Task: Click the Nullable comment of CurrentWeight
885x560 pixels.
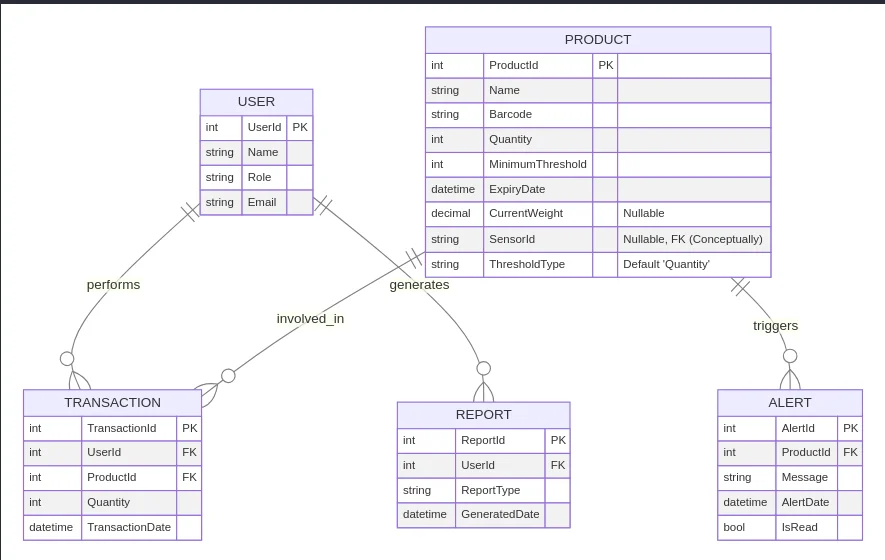Action: [643, 213]
